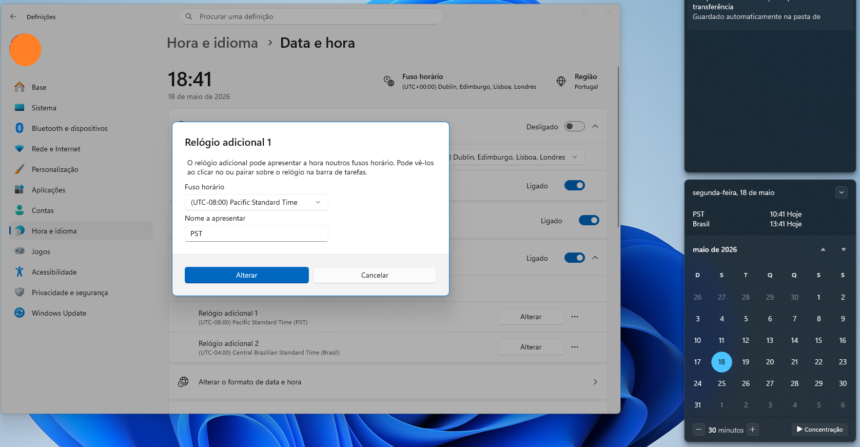Open the Pacific Standard Time dropdown
This screenshot has height=447, width=860.
click(x=256, y=202)
